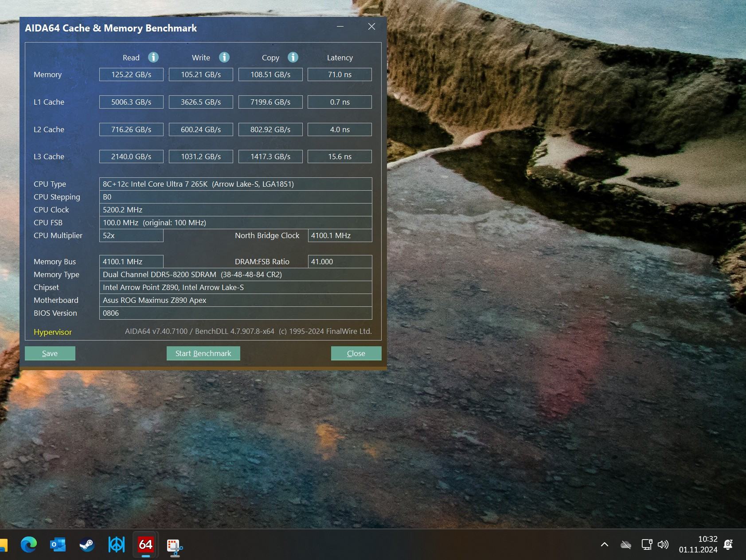Close the window with the title bar X
The image size is (746, 560).
coord(372,27)
